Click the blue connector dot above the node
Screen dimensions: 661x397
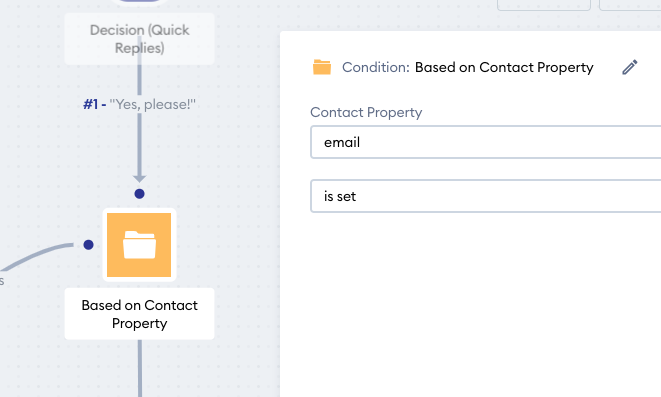point(140,193)
